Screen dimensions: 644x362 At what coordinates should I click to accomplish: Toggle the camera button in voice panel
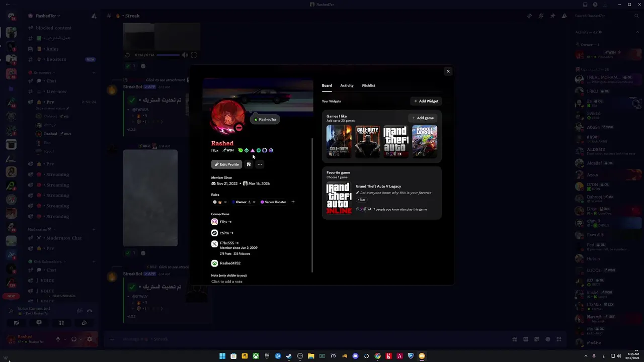[x=17, y=323]
